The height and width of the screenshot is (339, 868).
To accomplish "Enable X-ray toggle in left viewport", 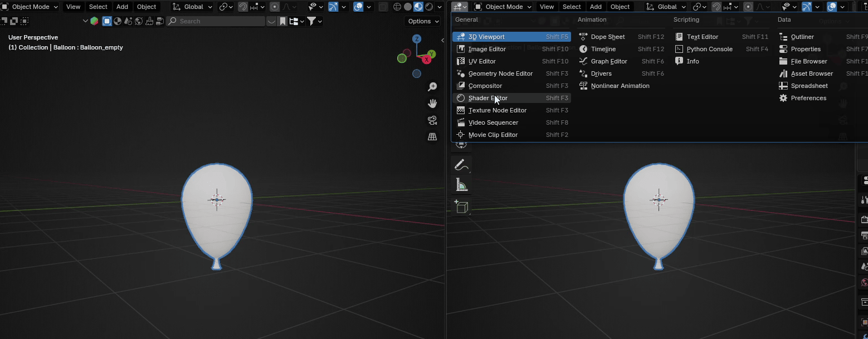I will (x=383, y=7).
